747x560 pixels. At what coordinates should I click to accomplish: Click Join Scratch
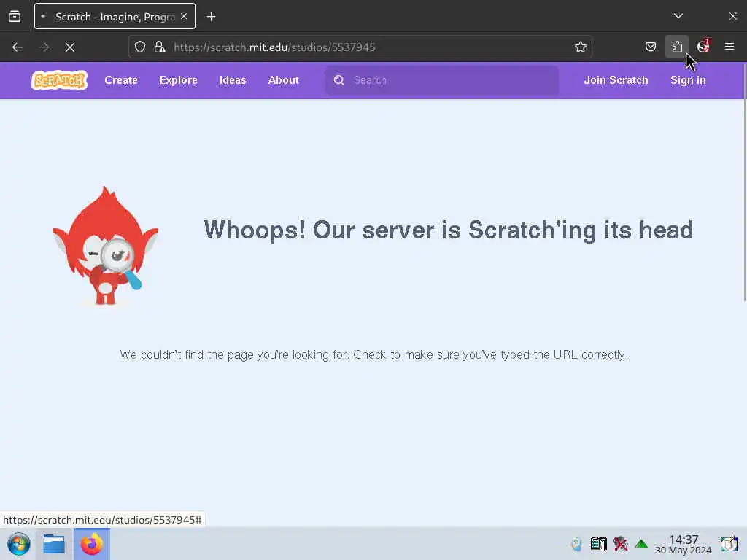pyautogui.click(x=616, y=80)
